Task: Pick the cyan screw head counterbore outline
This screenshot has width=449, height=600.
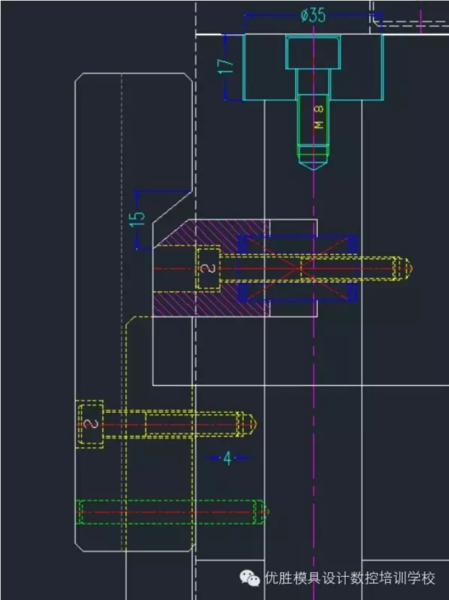Action: (313, 52)
